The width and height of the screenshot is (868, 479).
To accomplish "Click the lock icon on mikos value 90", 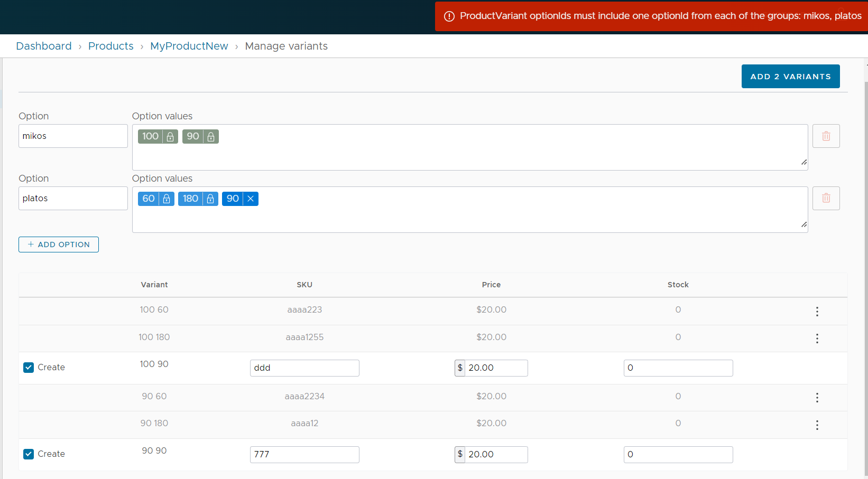I will click(210, 136).
